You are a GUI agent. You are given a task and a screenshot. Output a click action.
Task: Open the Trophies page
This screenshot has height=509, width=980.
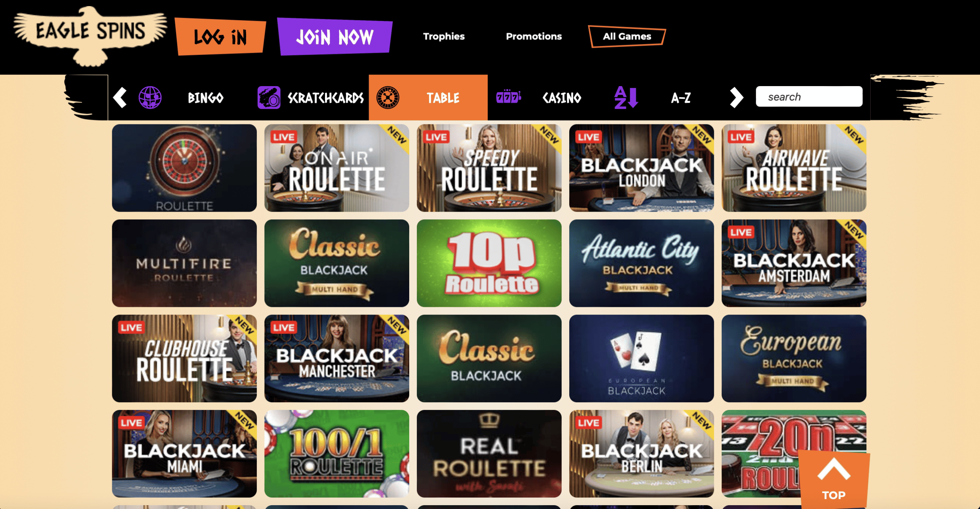point(444,36)
